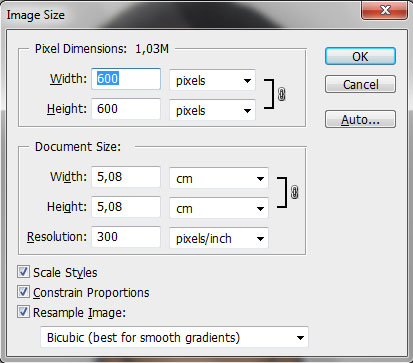This screenshot has width=413, height=363.
Task: Disable the Resample Image checkbox
Action: [23, 312]
